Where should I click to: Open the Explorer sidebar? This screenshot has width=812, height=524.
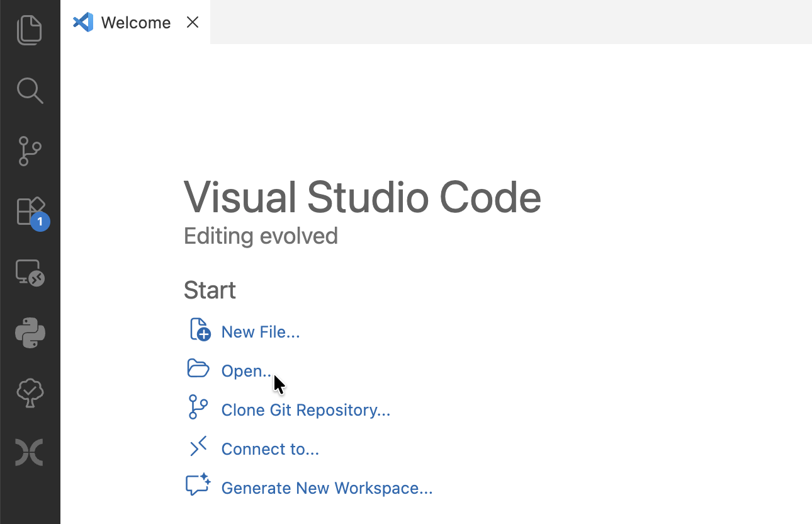tap(30, 30)
